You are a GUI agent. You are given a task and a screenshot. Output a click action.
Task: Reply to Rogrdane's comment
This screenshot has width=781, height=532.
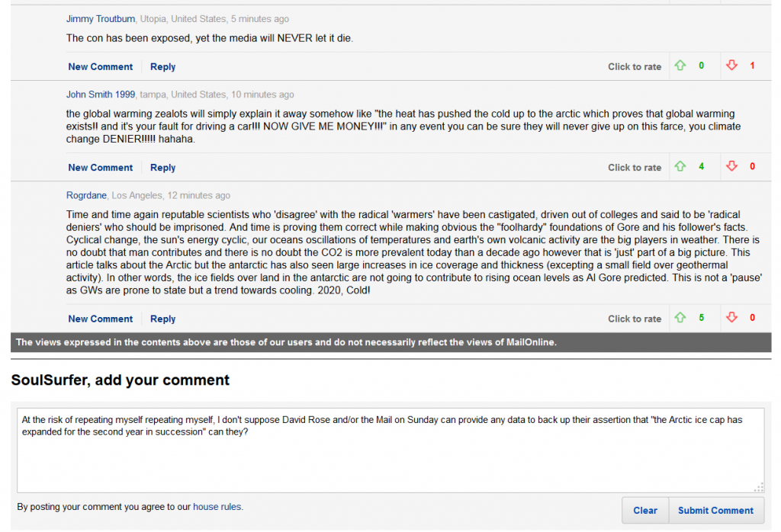[x=163, y=319]
